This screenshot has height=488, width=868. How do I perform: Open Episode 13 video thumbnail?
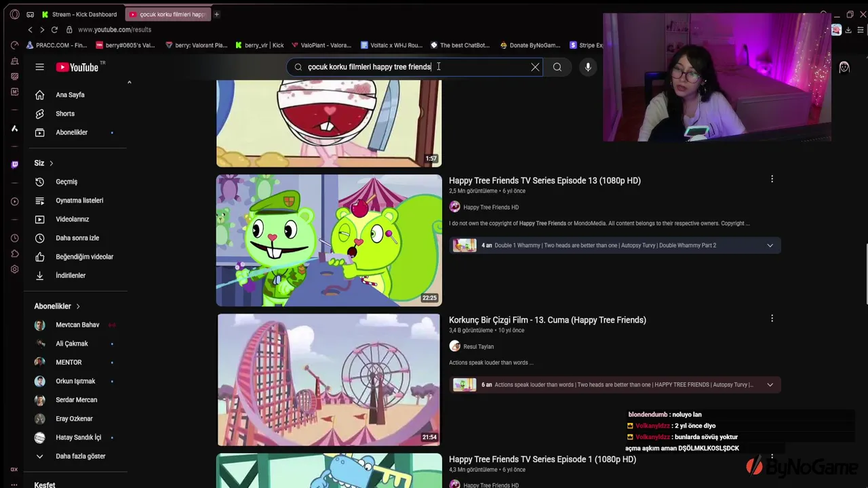[329, 241]
